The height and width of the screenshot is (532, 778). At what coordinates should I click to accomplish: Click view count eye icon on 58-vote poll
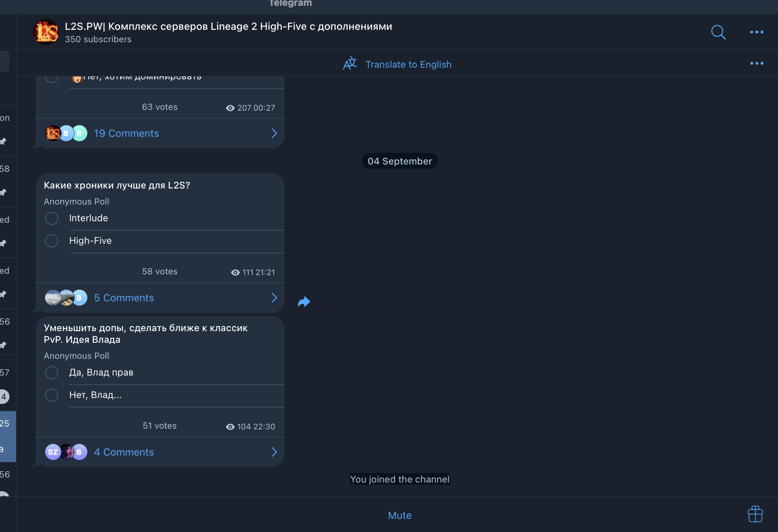[235, 273]
